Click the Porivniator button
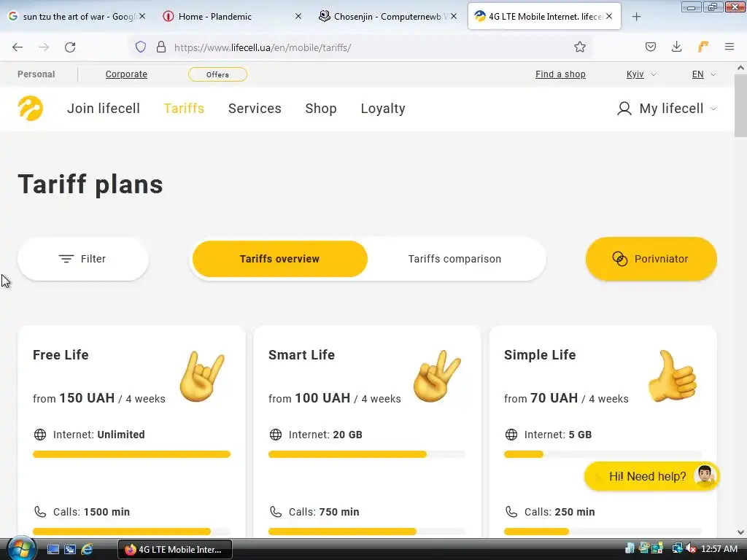The height and width of the screenshot is (560, 747). click(651, 259)
